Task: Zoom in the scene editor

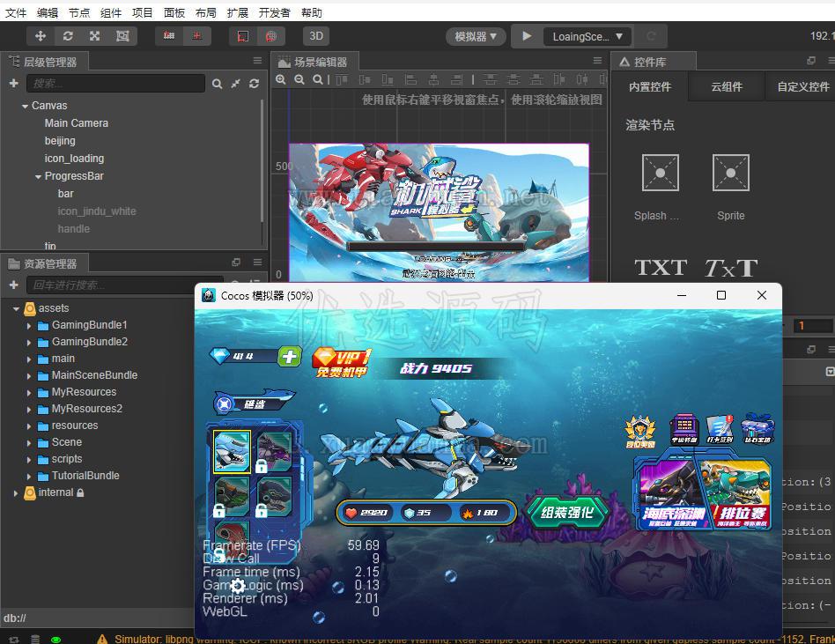Action: [281, 79]
